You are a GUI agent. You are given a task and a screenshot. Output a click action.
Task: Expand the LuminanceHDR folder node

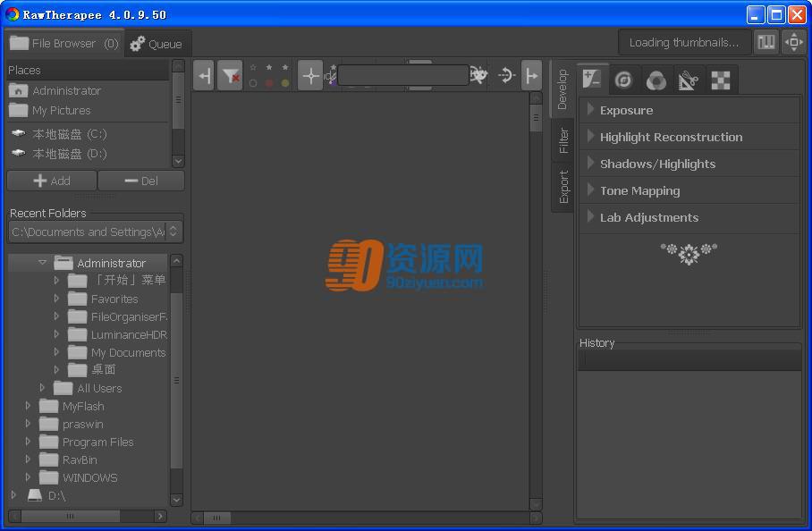56,334
